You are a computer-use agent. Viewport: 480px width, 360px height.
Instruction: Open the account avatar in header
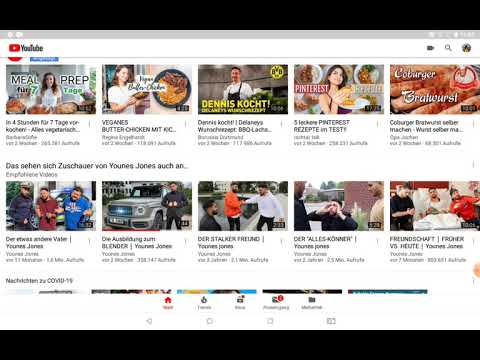point(466,48)
